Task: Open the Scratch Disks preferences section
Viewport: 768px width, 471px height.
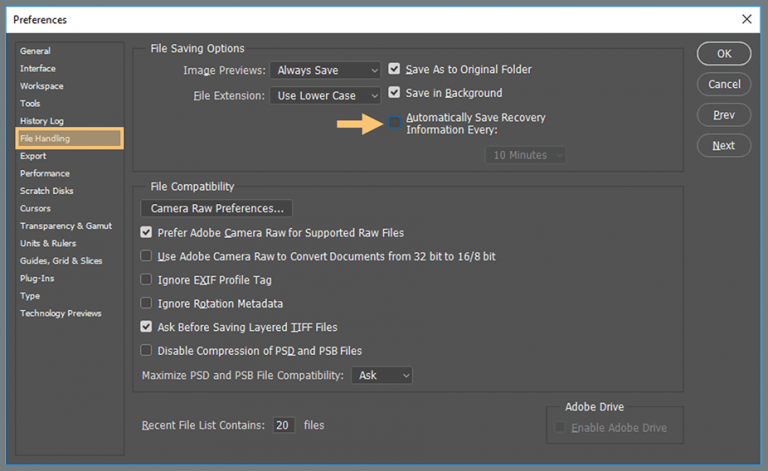Action: (47, 191)
